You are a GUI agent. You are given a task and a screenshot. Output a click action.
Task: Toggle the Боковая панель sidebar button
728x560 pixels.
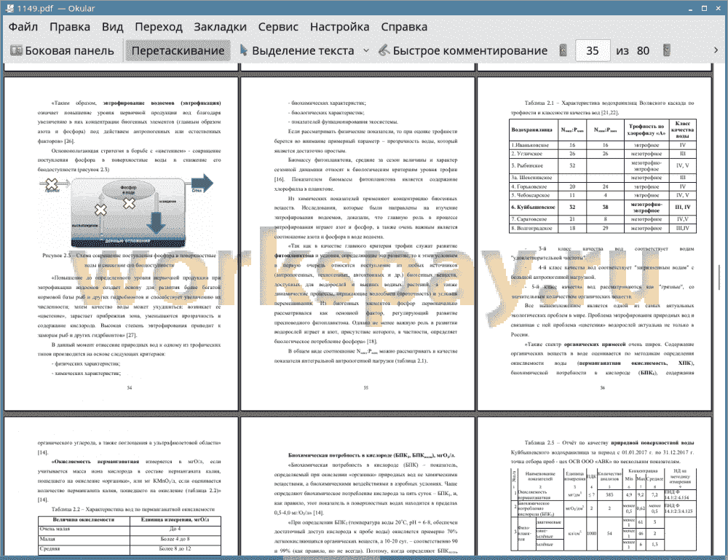click(x=62, y=51)
